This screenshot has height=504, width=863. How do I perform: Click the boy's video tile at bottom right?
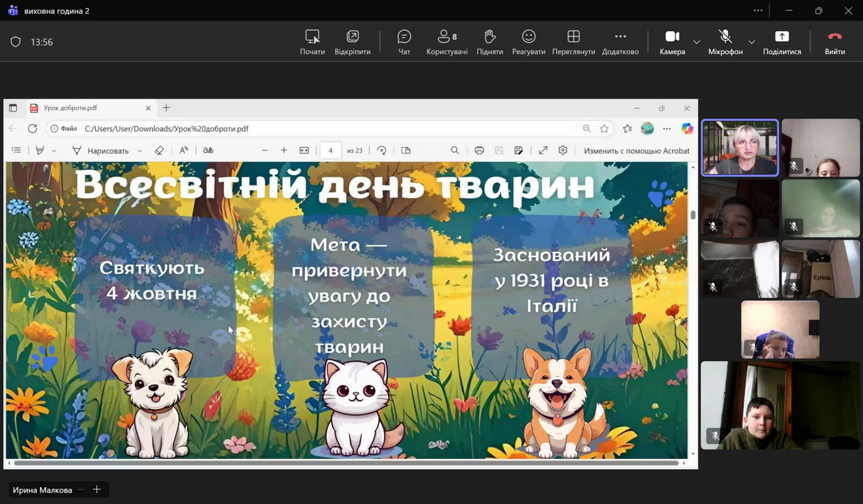[x=780, y=405]
